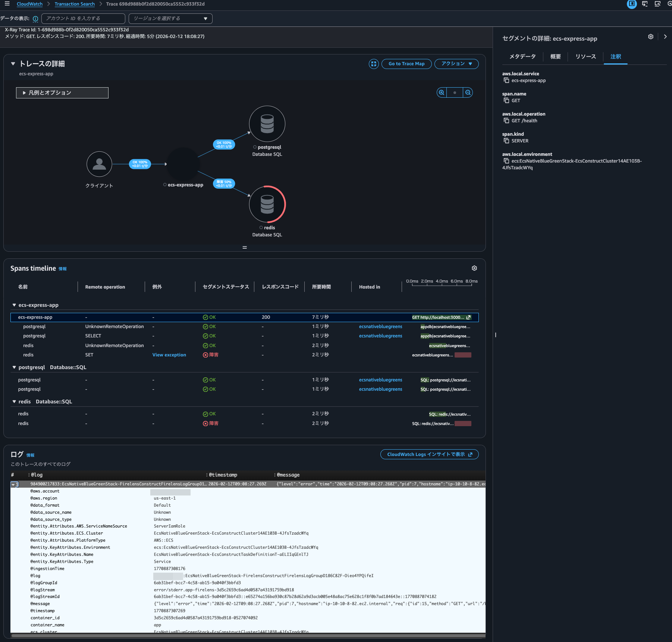Viewport: 672px width, 642px height.
Task: Expand the 凡例とオプション section
Action: click(62, 93)
